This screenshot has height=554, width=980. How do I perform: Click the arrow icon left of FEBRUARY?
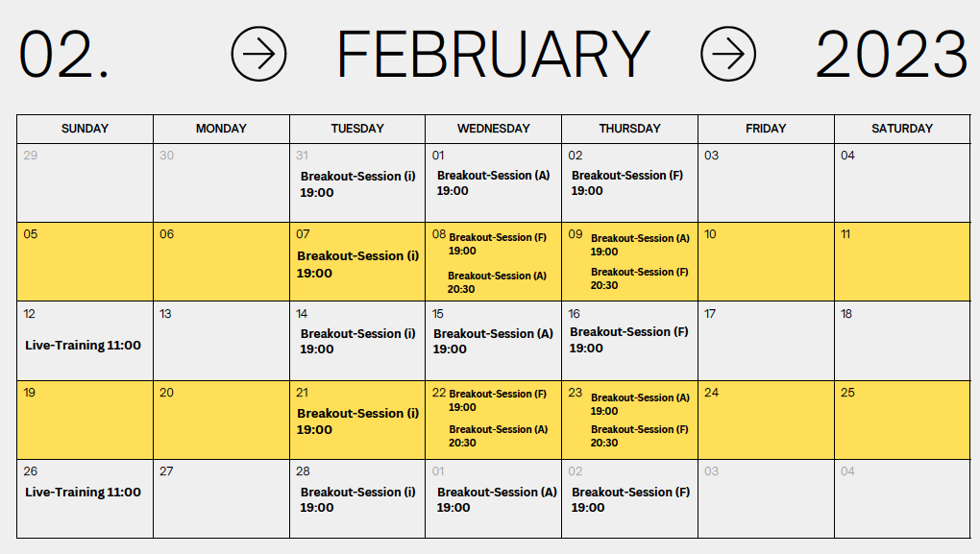tap(258, 54)
